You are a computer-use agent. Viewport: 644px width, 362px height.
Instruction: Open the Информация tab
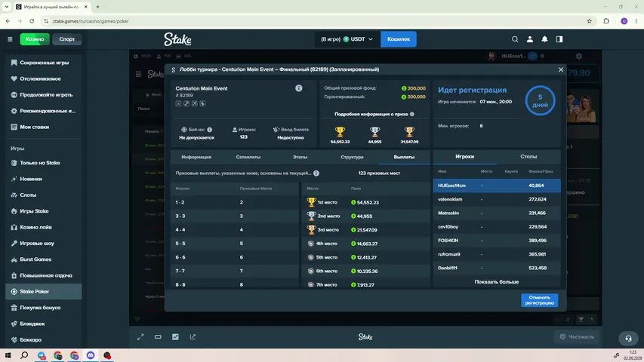[196, 157]
